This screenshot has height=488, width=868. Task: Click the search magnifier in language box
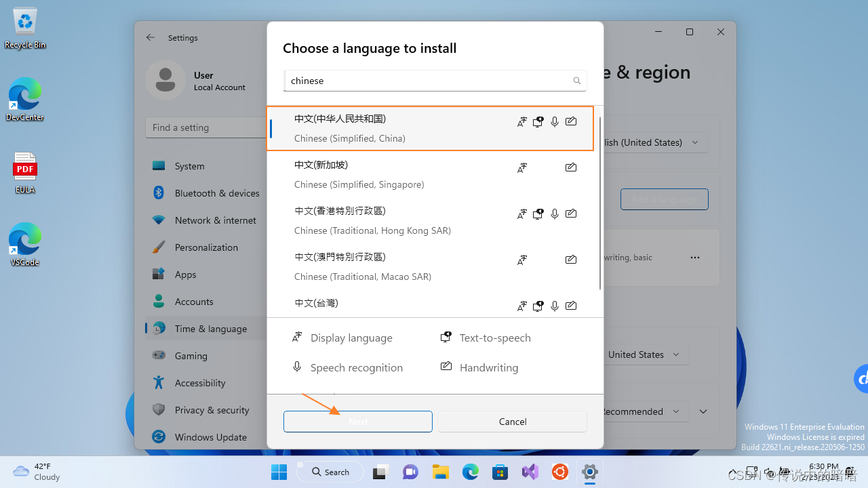pyautogui.click(x=577, y=81)
